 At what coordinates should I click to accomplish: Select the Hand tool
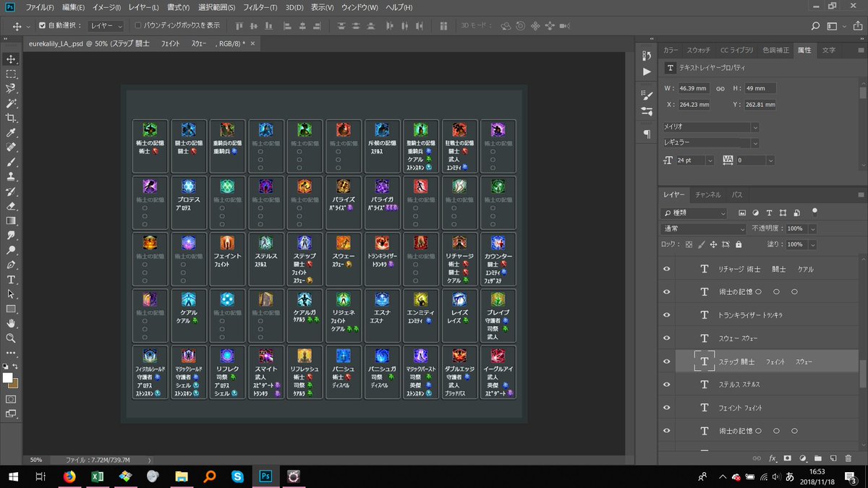pyautogui.click(x=11, y=323)
